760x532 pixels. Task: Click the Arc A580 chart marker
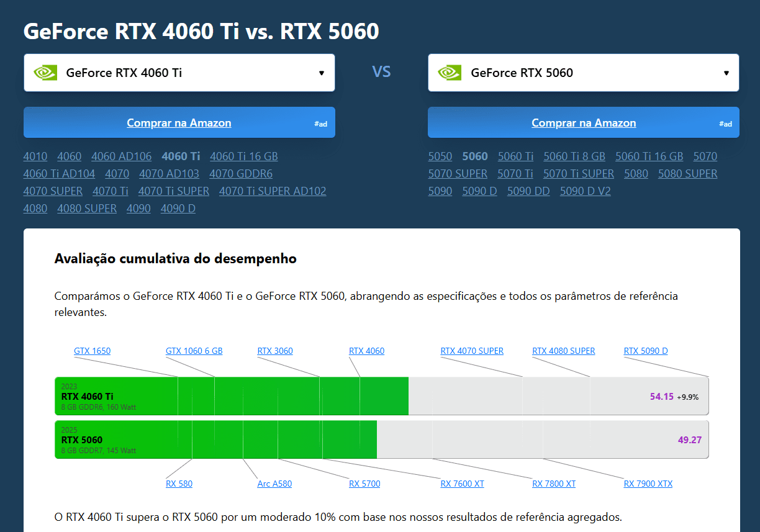(x=274, y=483)
